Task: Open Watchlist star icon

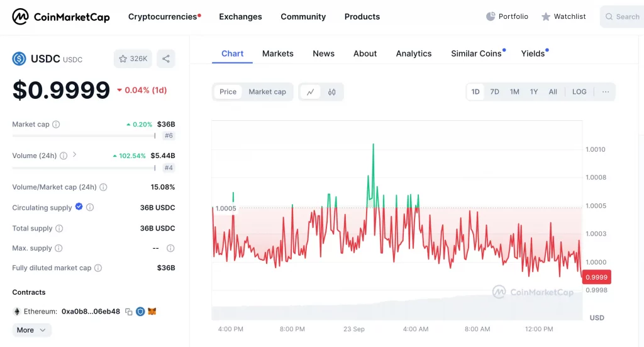Action: click(x=545, y=17)
